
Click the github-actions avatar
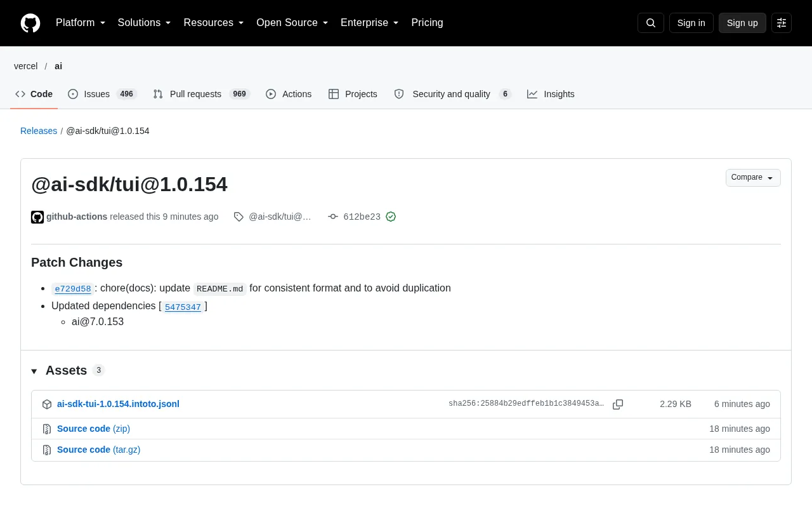pyautogui.click(x=37, y=217)
